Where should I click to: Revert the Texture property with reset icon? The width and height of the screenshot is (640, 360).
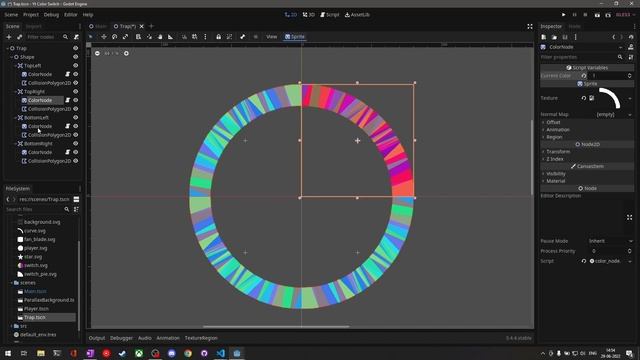(584, 98)
